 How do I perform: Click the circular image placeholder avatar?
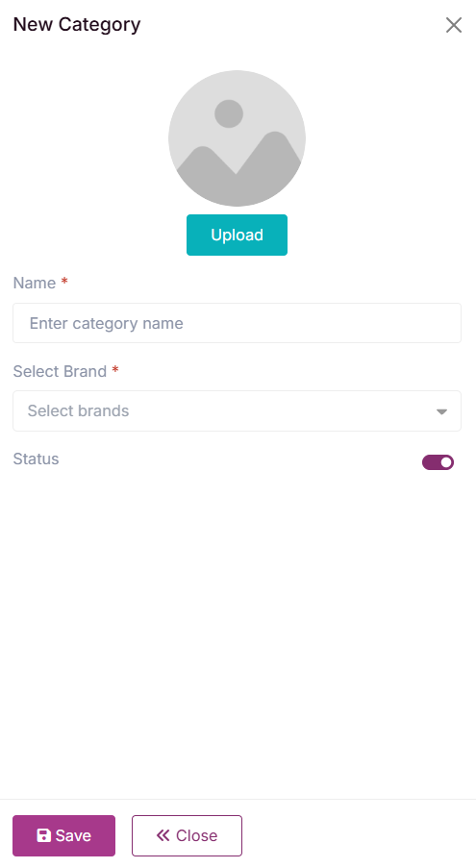[x=237, y=138]
